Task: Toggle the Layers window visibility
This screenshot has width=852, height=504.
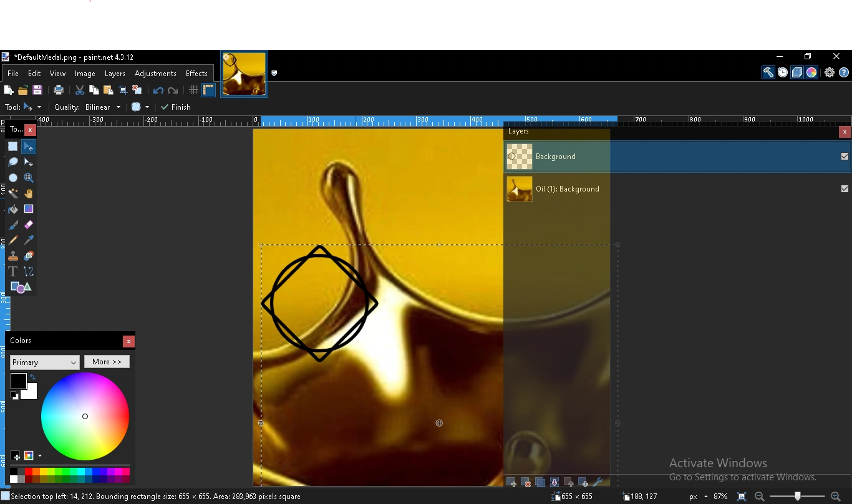Action: point(797,73)
